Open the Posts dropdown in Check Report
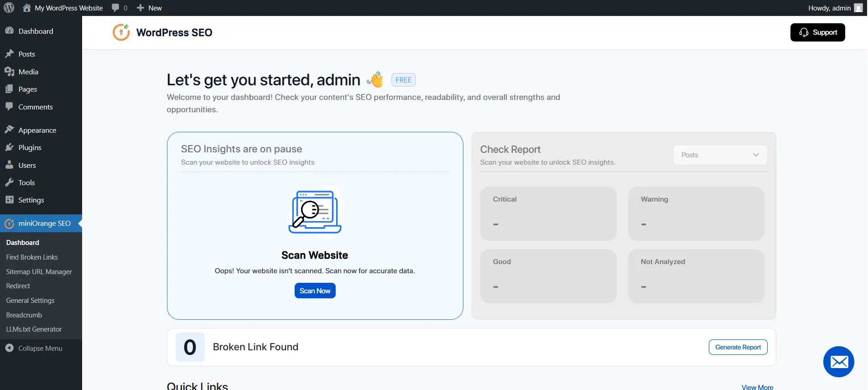The image size is (868, 390). 720,155
